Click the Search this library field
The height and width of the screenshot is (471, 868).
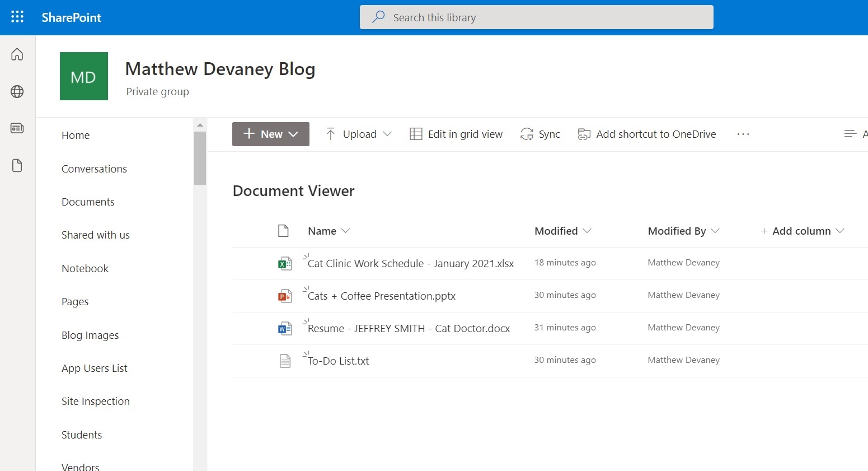tap(537, 17)
